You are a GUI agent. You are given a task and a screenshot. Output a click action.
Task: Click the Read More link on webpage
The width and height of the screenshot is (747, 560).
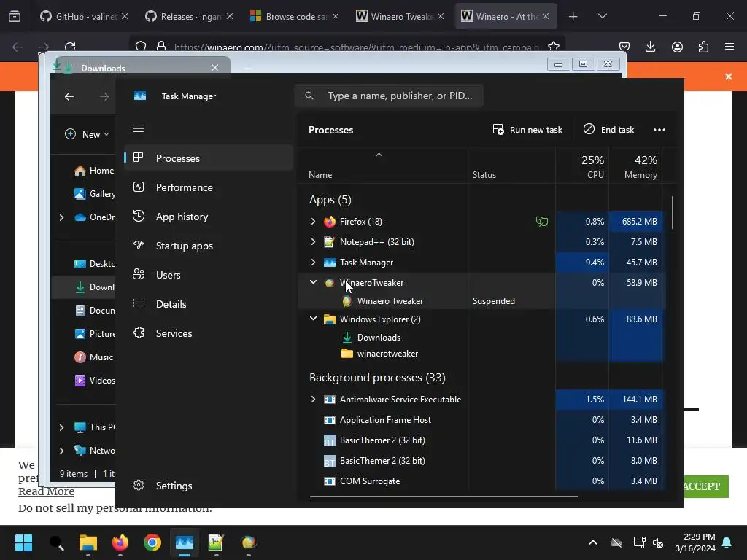46,491
